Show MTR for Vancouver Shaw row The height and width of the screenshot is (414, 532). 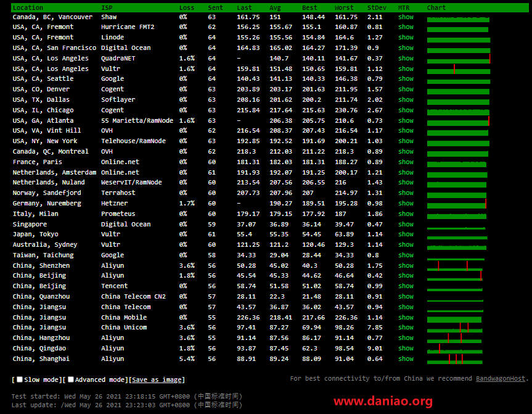(x=406, y=17)
